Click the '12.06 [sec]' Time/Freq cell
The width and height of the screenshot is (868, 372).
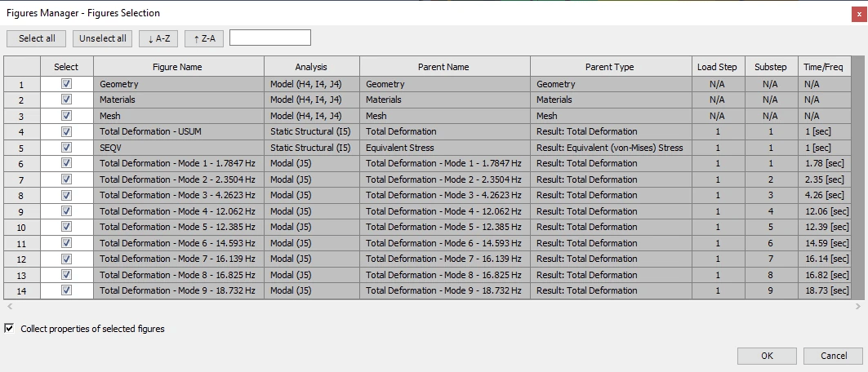(824, 211)
